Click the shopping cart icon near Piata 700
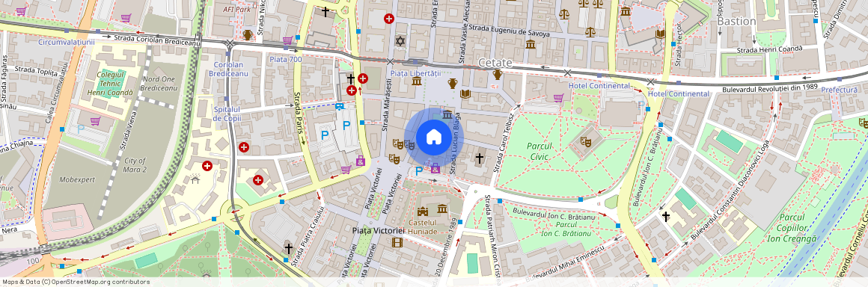 click(287, 40)
